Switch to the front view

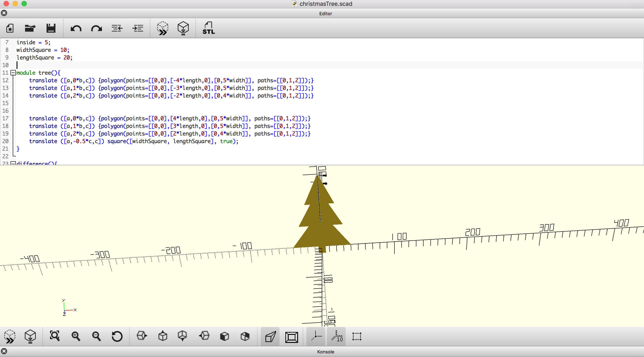coord(225,336)
